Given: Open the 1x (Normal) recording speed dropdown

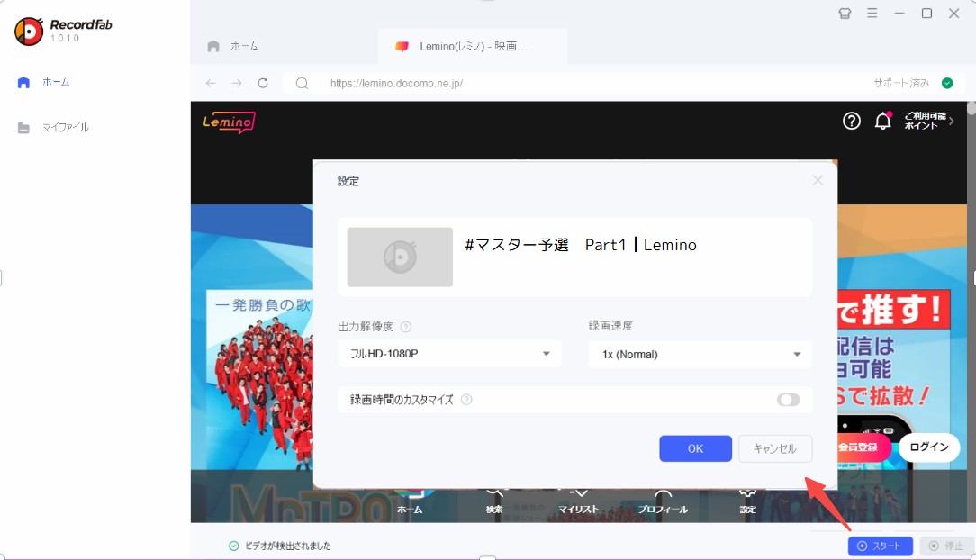Looking at the screenshot, I should [700, 354].
